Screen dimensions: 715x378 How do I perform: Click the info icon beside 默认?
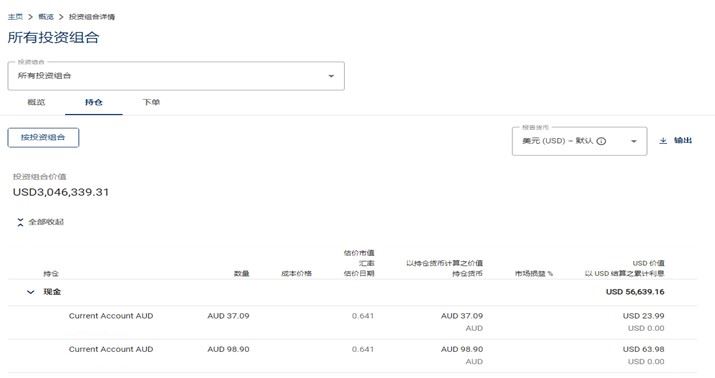click(x=601, y=141)
